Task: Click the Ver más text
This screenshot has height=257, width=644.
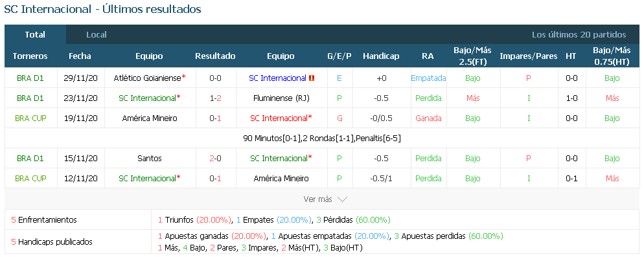Action: pos(317,199)
